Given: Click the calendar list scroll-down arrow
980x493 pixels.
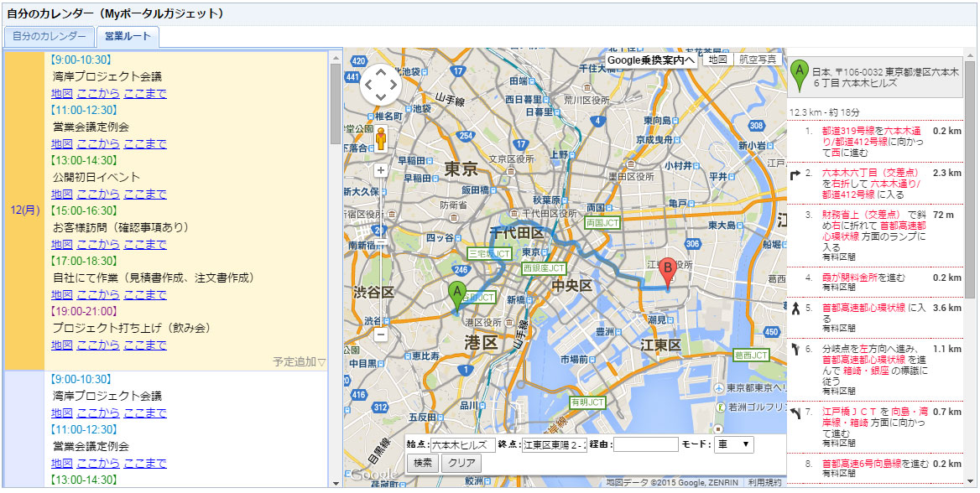Looking at the screenshot, I should 335,482.
